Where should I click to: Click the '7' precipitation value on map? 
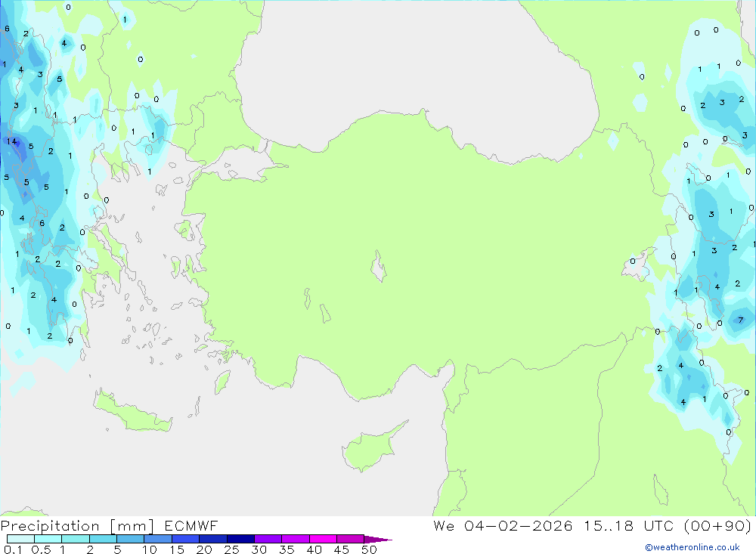tap(741, 320)
